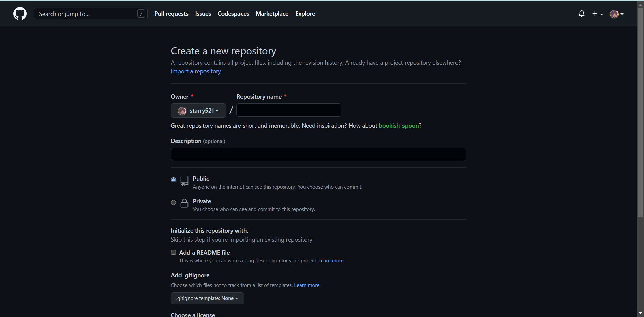644x317 pixels.
Task: Click the plus create-new icon
Action: point(595,14)
